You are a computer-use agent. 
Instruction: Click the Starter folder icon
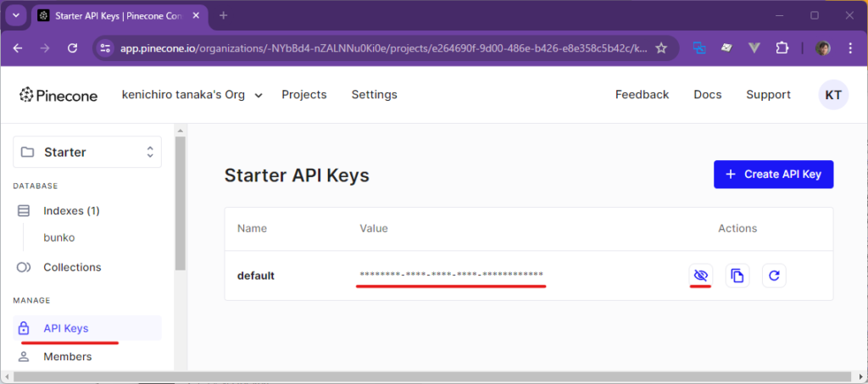[27, 152]
